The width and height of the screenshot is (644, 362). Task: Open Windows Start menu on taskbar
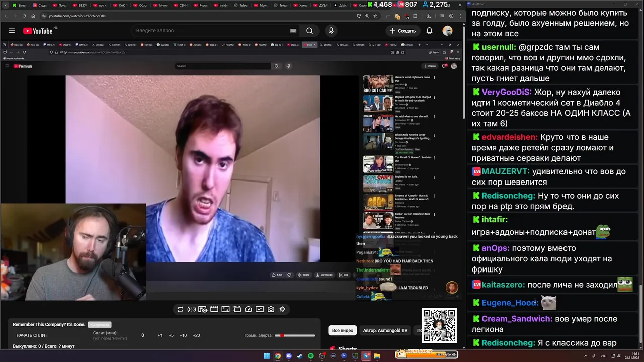pyautogui.click(x=267, y=356)
